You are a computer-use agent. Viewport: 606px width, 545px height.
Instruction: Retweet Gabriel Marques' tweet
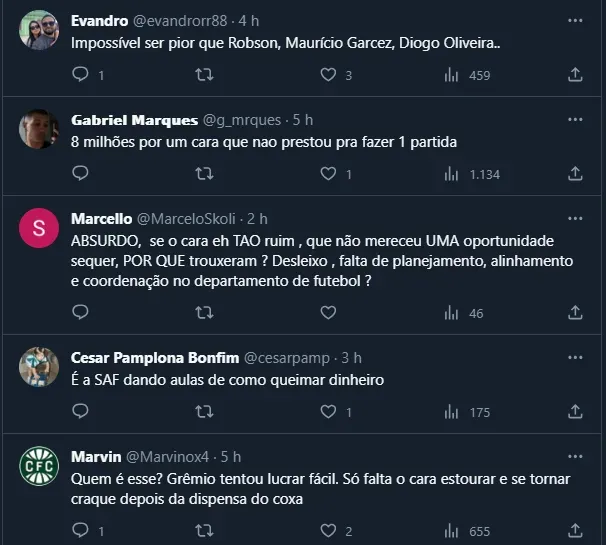(204, 173)
